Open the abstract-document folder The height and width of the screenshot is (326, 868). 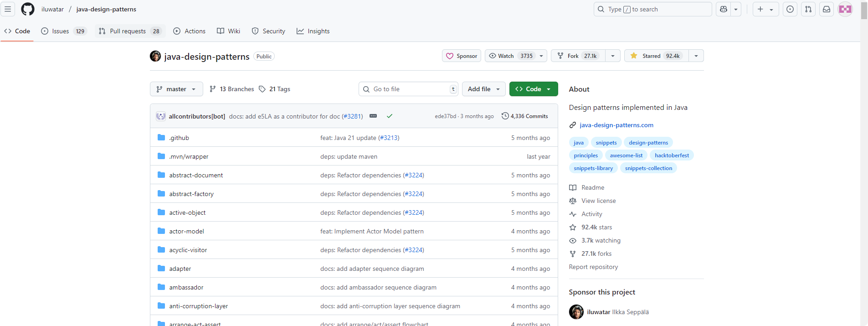[196, 175]
